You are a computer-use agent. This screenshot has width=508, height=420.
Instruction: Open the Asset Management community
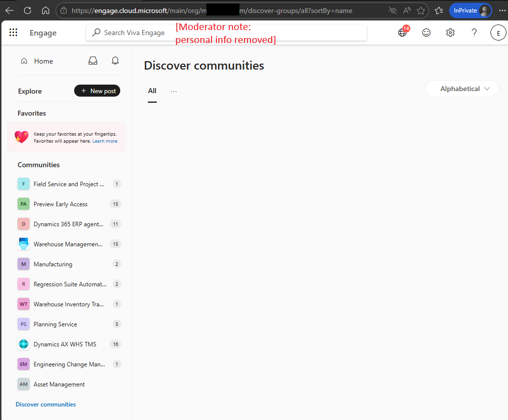coord(69,384)
